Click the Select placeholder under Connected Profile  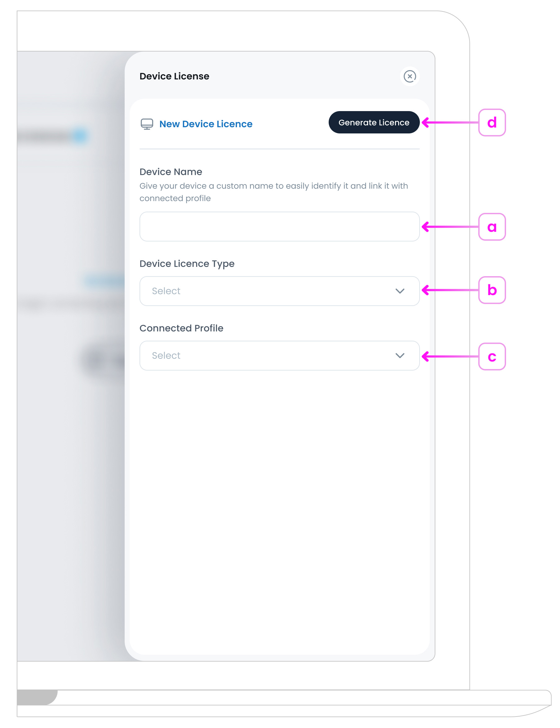click(x=166, y=355)
